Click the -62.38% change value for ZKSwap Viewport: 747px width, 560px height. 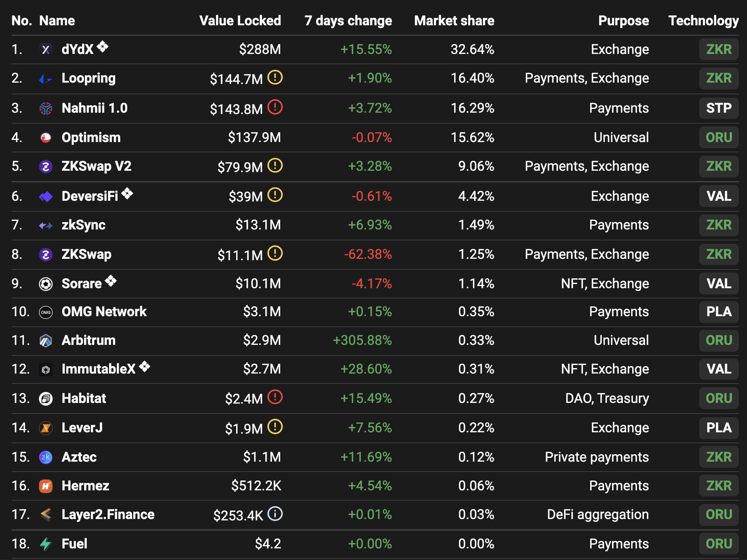click(x=368, y=254)
